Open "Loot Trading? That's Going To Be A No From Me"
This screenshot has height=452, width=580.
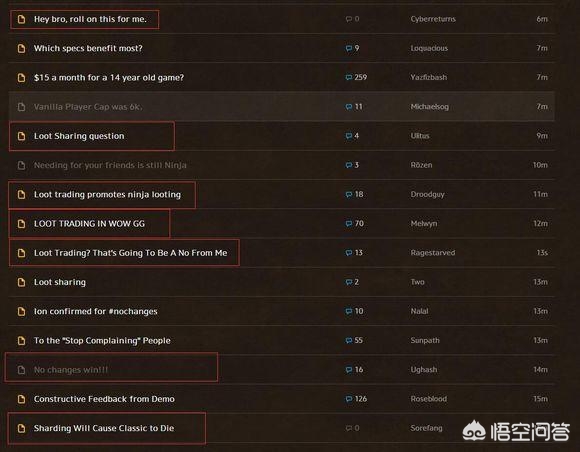click(x=130, y=253)
